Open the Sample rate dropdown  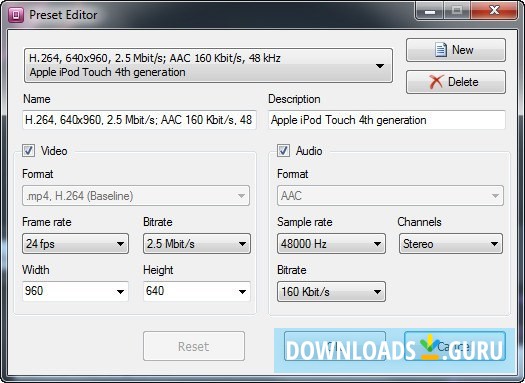click(331, 243)
